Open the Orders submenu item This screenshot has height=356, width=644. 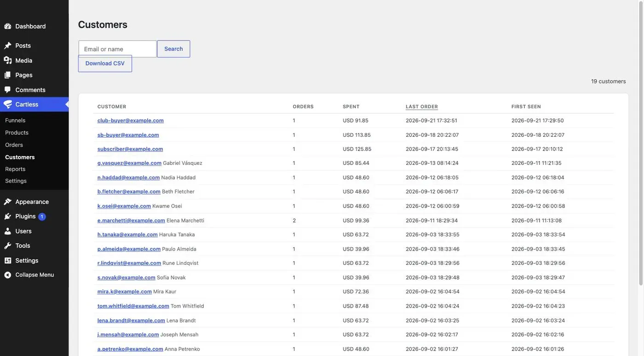[14, 145]
